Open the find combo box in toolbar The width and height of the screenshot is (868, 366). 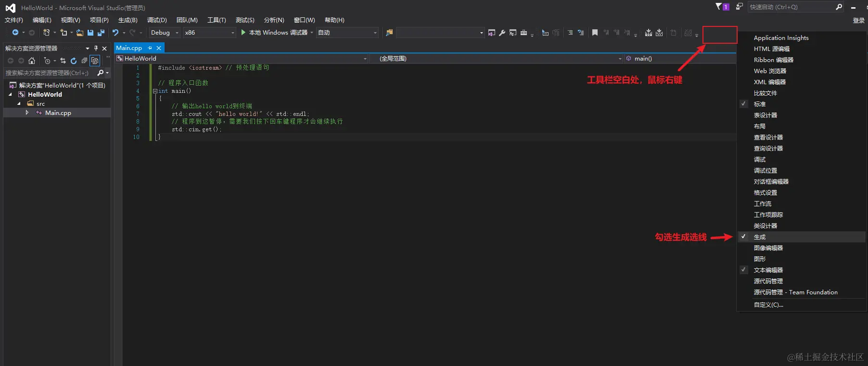pos(440,33)
